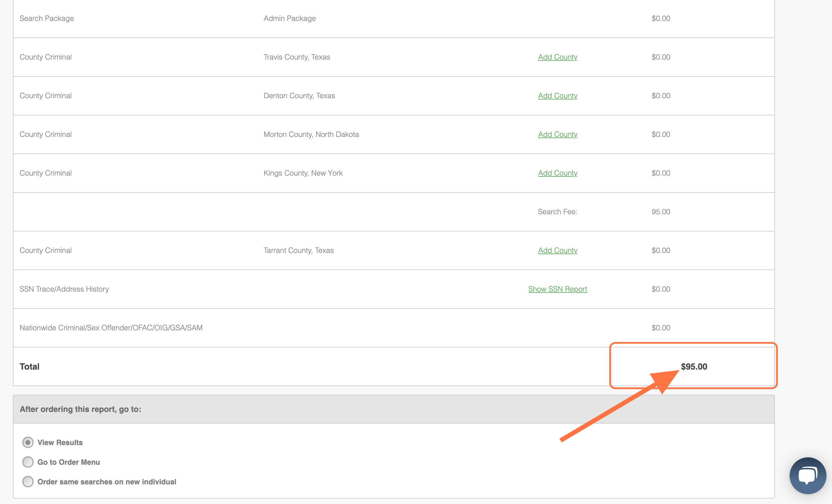Image resolution: width=832 pixels, height=504 pixels.
Task: Click the Denton County, Texas cell
Action: pyautogui.click(x=299, y=96)
